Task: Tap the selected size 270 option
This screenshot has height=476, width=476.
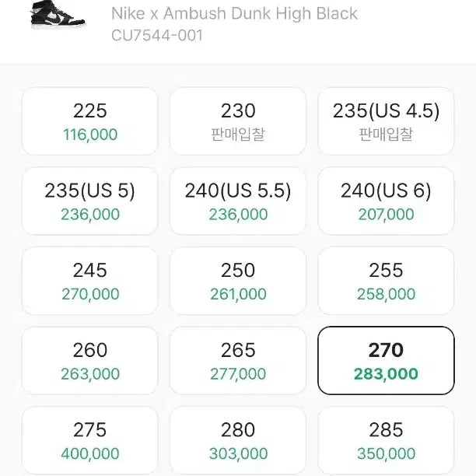Action: [386, 360]
